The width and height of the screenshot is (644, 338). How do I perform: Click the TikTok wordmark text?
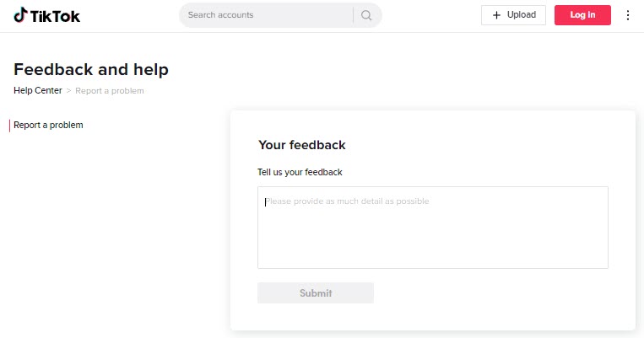[55, 16]
